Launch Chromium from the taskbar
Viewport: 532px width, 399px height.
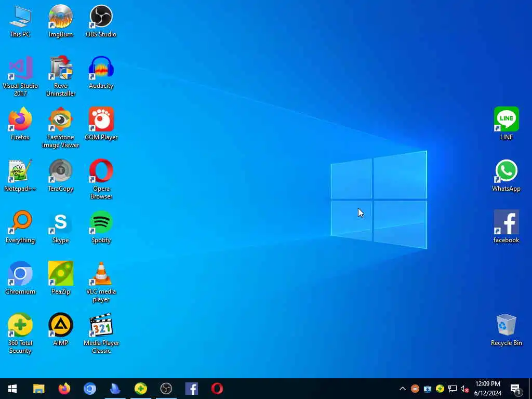point(89,389)
